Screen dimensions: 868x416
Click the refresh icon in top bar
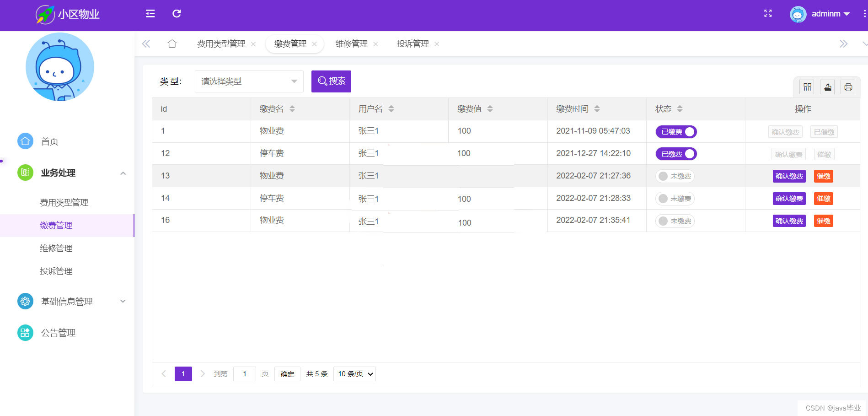tap(177, 14)
